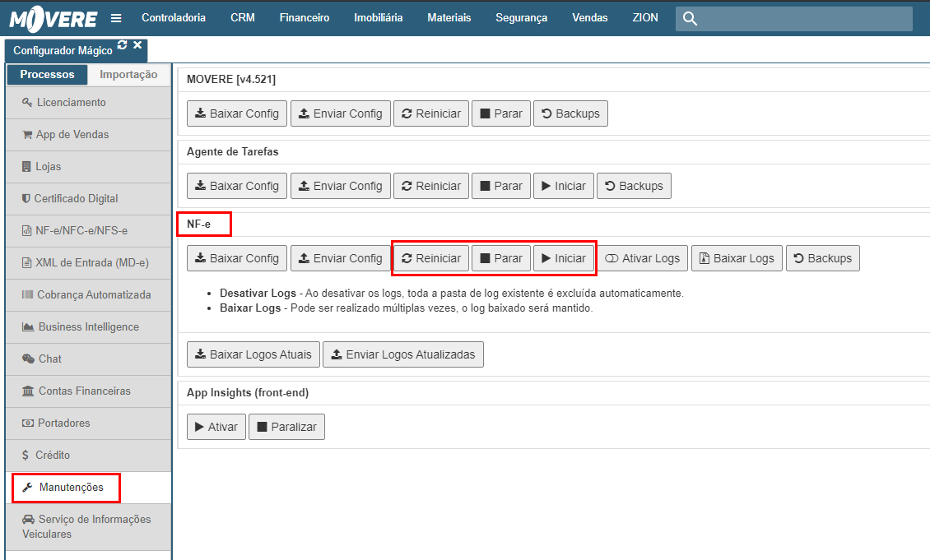Screen dimensions: 930x560
Task: Click Enviar Config under NF-e
Action: pyautogui.click(x=341, y=258)
